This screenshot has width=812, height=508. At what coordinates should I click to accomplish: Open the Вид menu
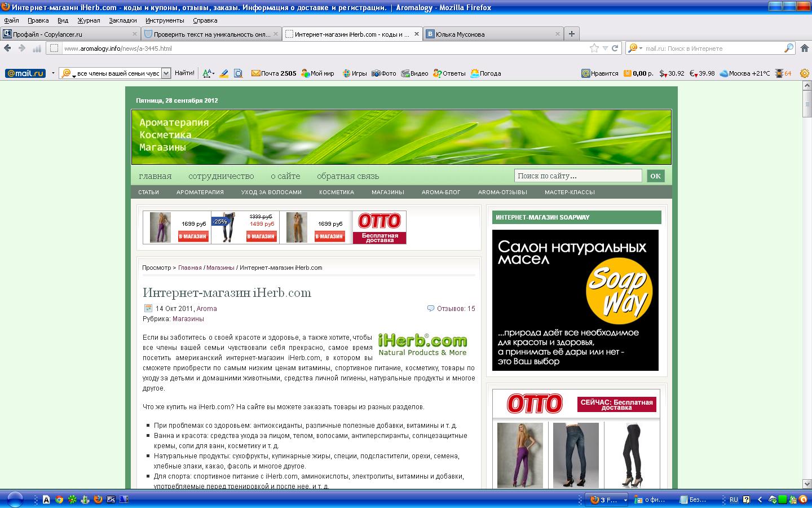click(63, 20)
